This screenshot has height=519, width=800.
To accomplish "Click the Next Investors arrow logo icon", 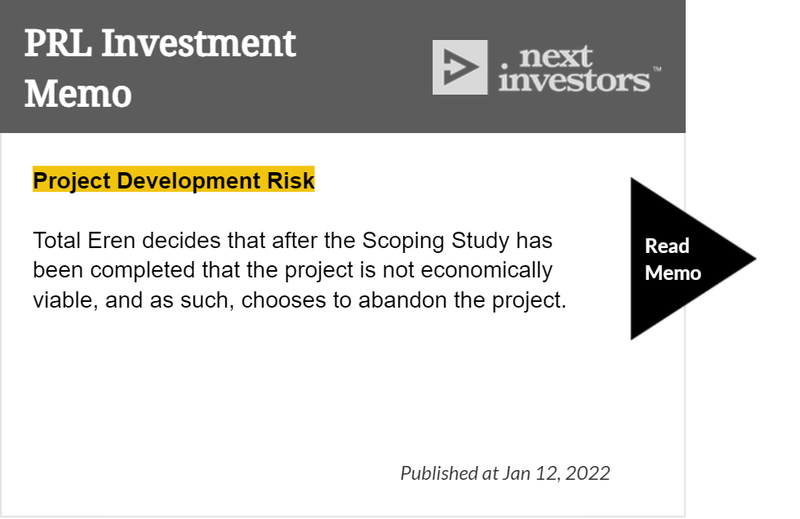I will point(460,67).
